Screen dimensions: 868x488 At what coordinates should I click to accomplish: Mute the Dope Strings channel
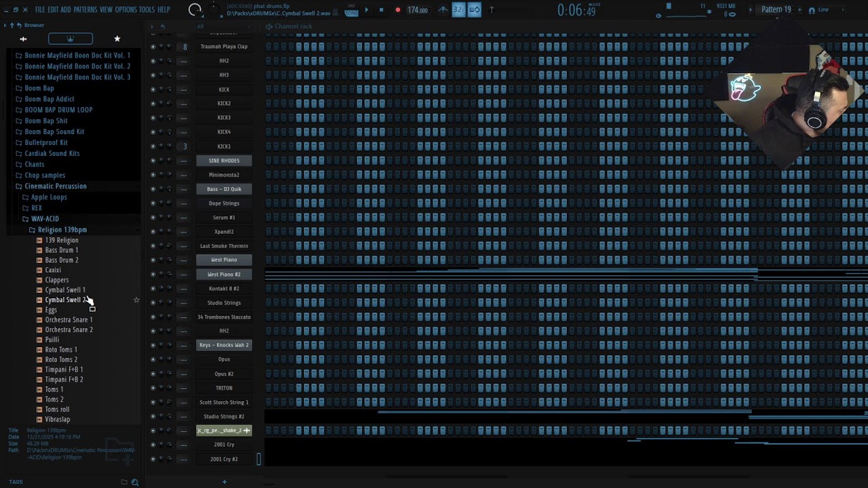pos(153,203)
